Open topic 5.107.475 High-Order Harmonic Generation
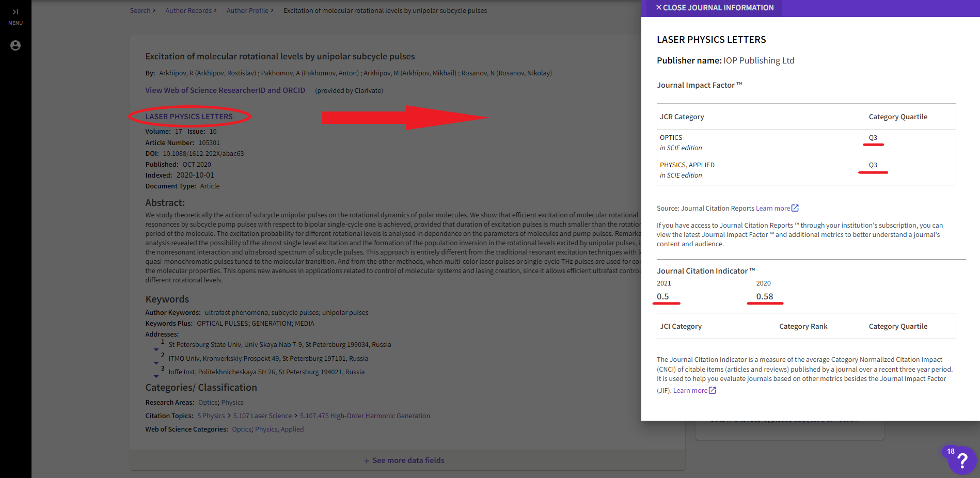The width and height of the screenshot is (980, 478). tap(365, 416)
